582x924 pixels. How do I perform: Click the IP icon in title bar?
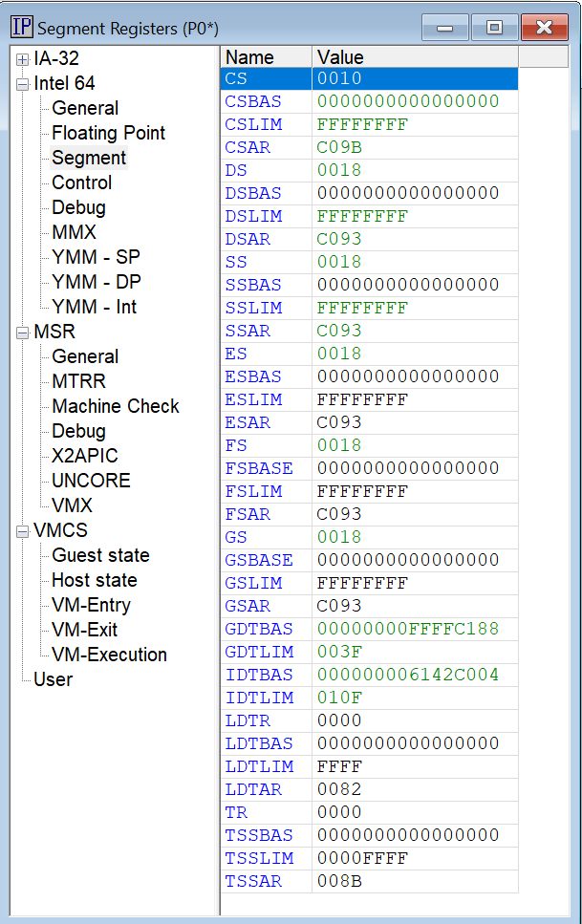pos(22,27)
